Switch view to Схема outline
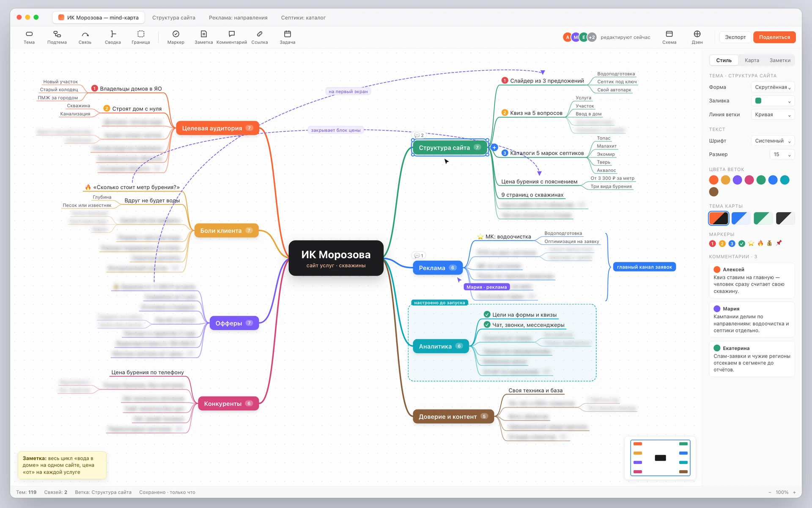 (669, 37)
